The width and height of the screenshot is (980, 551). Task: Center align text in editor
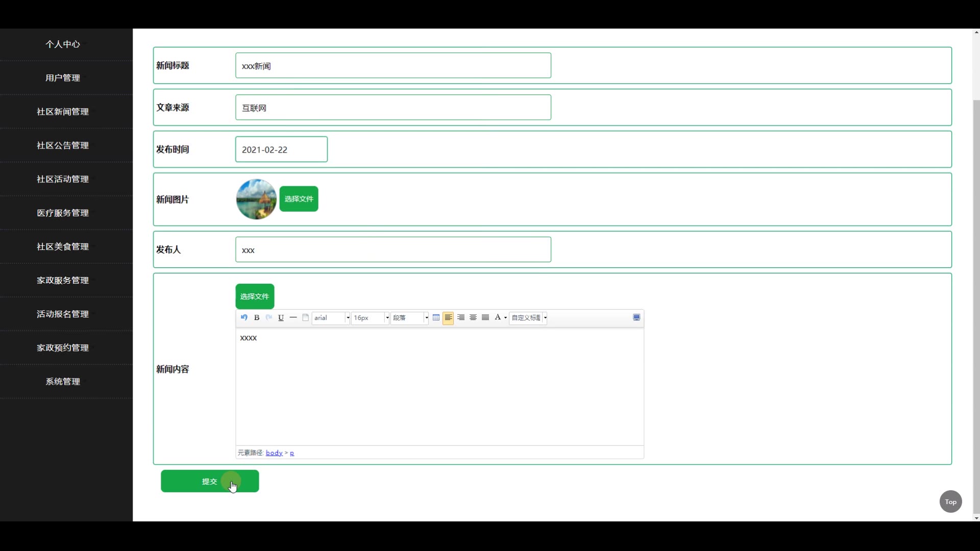[473, 317]
